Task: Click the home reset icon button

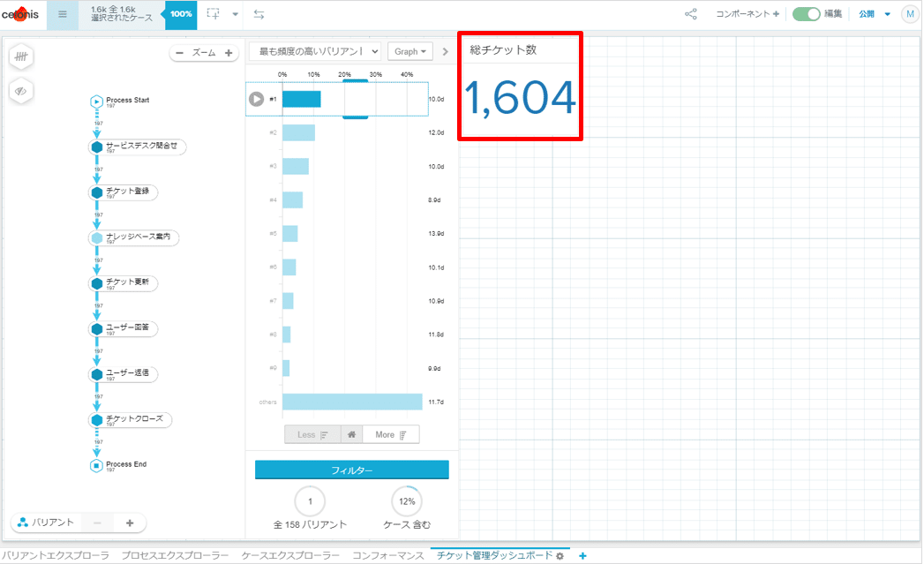Action: [x=351, y=434]
